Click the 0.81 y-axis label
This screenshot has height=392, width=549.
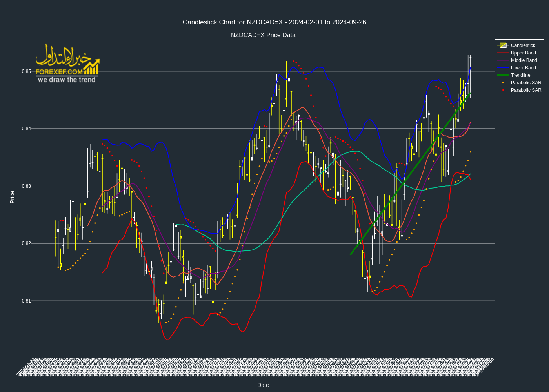tap(26, 301)
